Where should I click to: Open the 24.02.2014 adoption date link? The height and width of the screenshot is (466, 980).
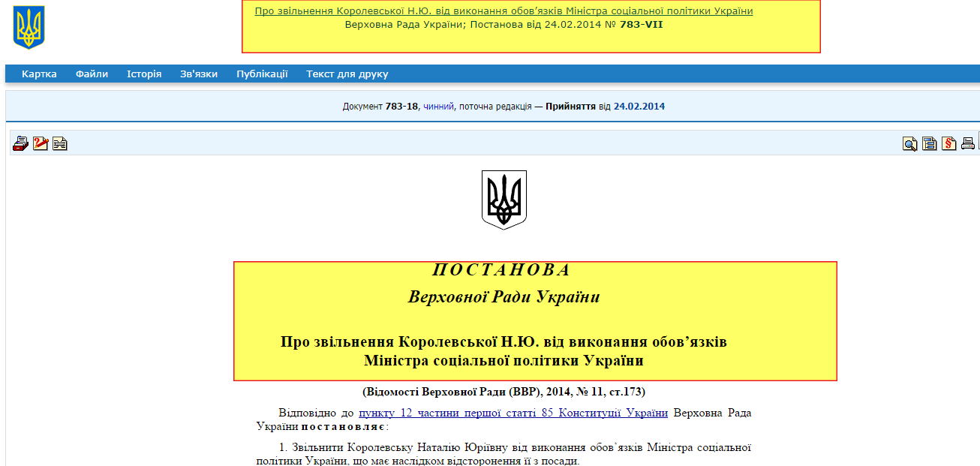click(640, 106)
